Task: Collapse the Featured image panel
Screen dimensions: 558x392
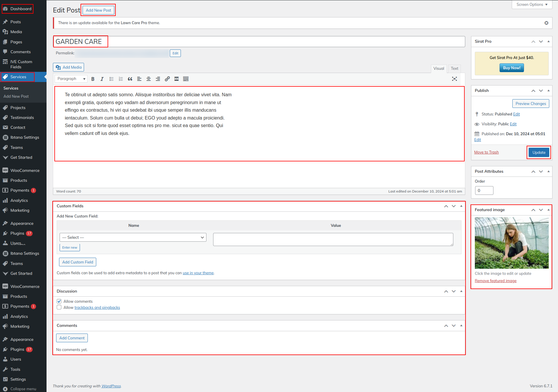Action: (548, 210)
